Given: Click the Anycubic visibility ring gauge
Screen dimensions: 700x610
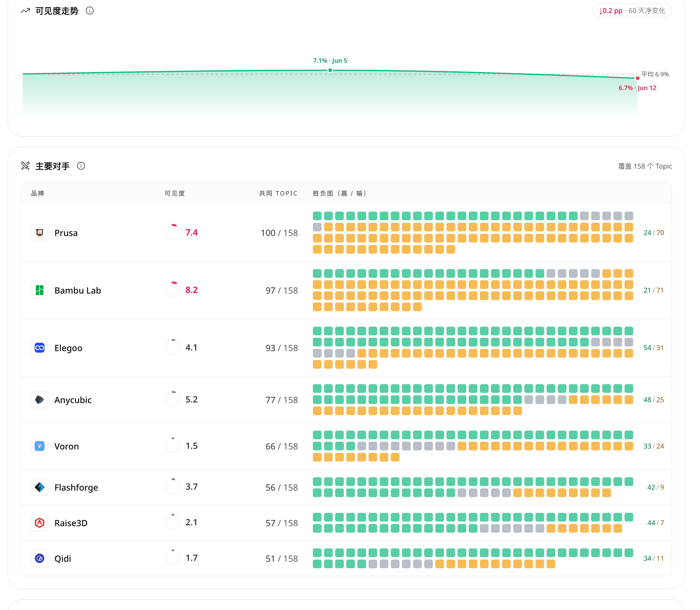Looking at the screenshot, I should 173,399.
